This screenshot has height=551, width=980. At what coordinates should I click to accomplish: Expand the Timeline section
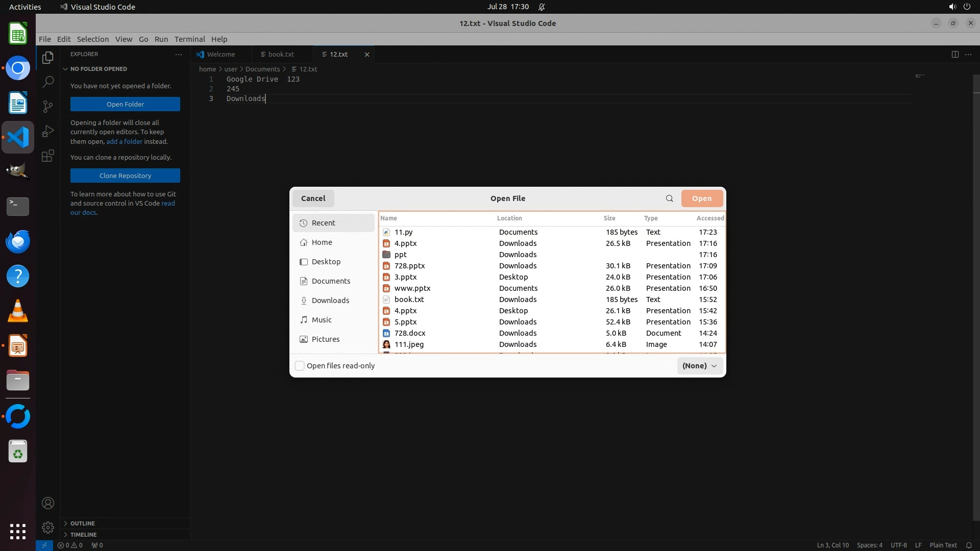pyautogui.click(x=83, y=535)
